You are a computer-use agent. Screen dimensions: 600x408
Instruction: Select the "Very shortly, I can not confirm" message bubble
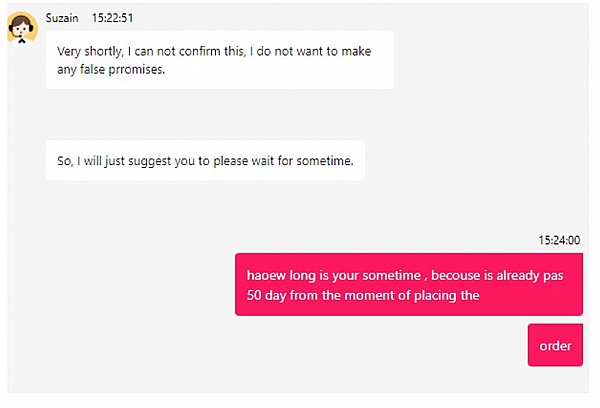pyautogui.click(x=219, y=60)
